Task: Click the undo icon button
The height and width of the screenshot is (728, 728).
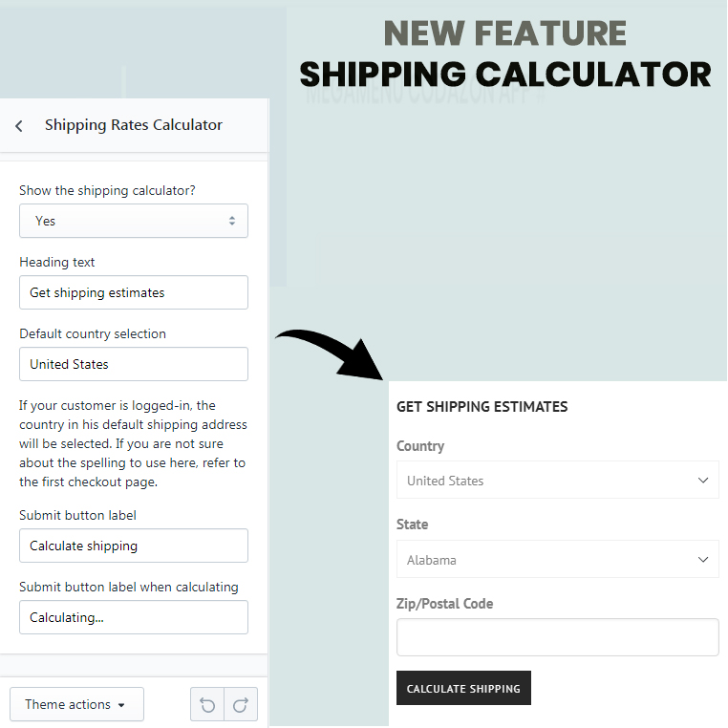Action: (207, 704)
